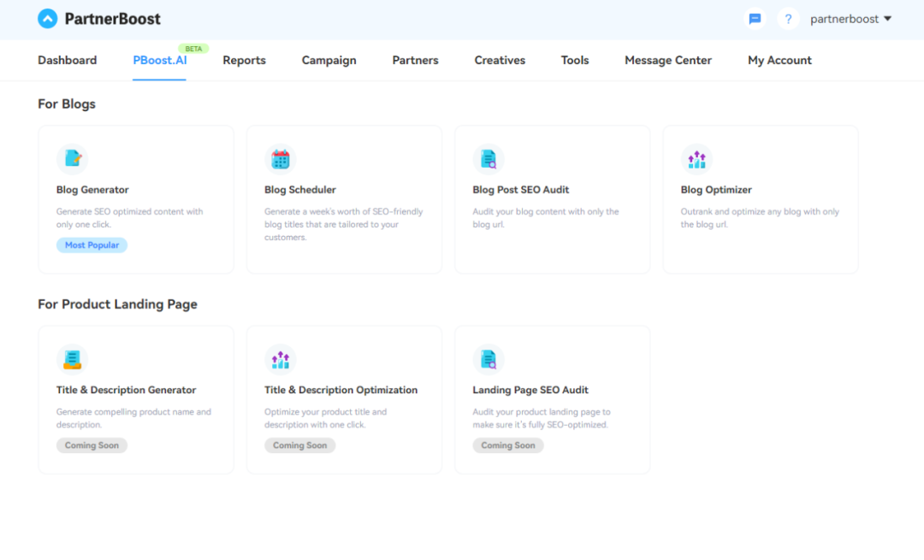The width and height of the screenshot is (924, 560).
Task: Click the Landing Page SEO Audit icon
Action: pyautogui.click(x=489, y=359)
